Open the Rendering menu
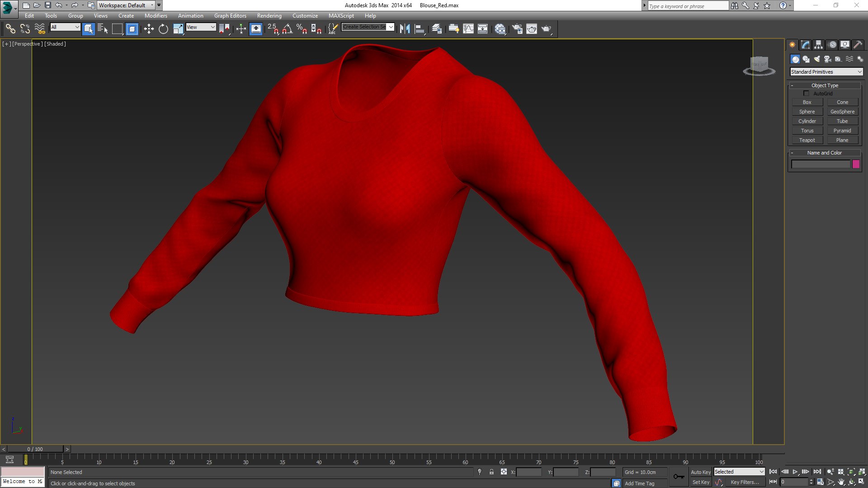 pos(269,15)
